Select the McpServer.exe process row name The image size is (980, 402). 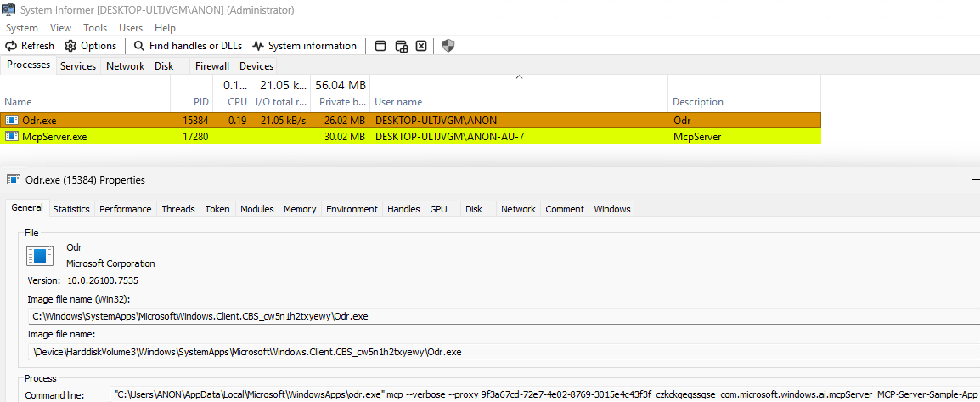(x=54, y=136)
